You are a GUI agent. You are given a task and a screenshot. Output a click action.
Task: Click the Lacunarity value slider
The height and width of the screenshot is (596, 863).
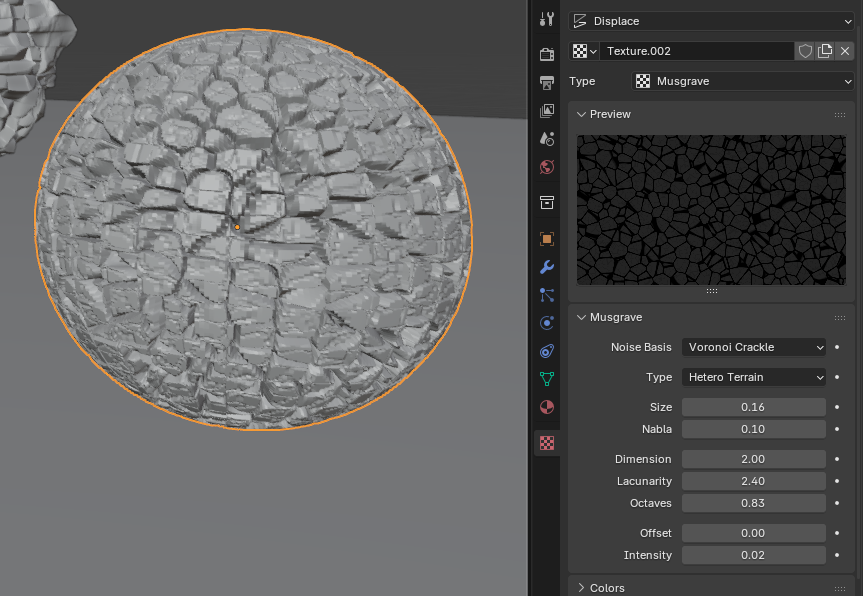(x=754, y=481)
